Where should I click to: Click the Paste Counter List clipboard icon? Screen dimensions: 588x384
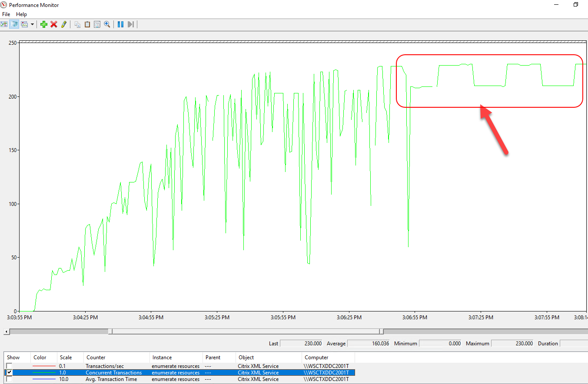point(87,24)
